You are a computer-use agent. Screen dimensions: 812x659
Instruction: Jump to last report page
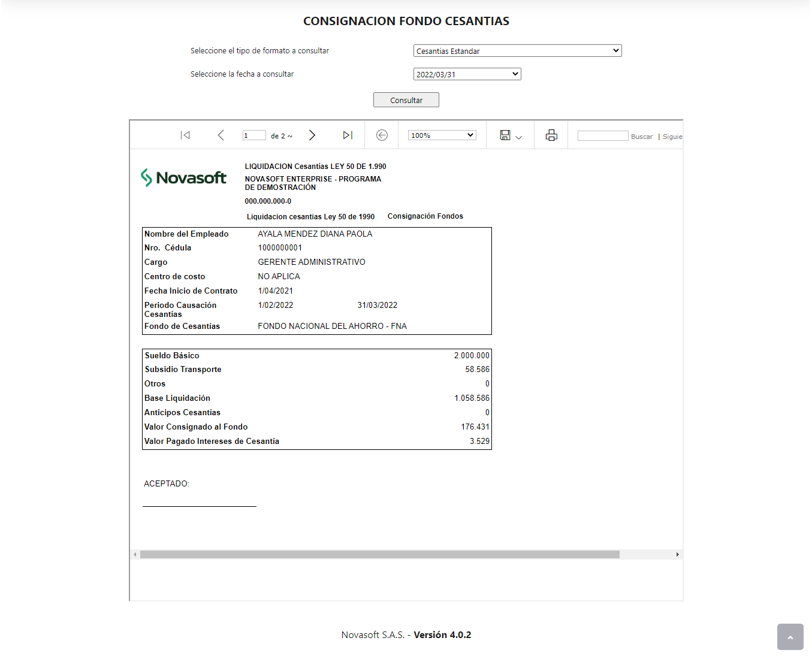[348, 135]
